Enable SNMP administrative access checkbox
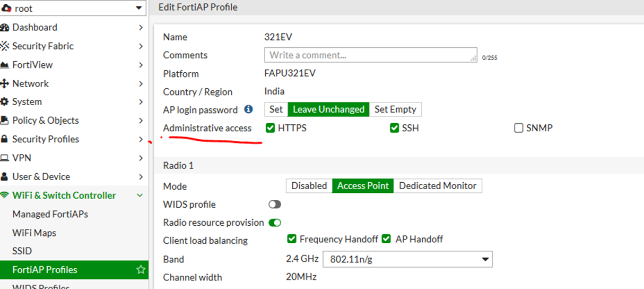The height and width of the screenshot is (289, 644). click(x=519, y=128)
